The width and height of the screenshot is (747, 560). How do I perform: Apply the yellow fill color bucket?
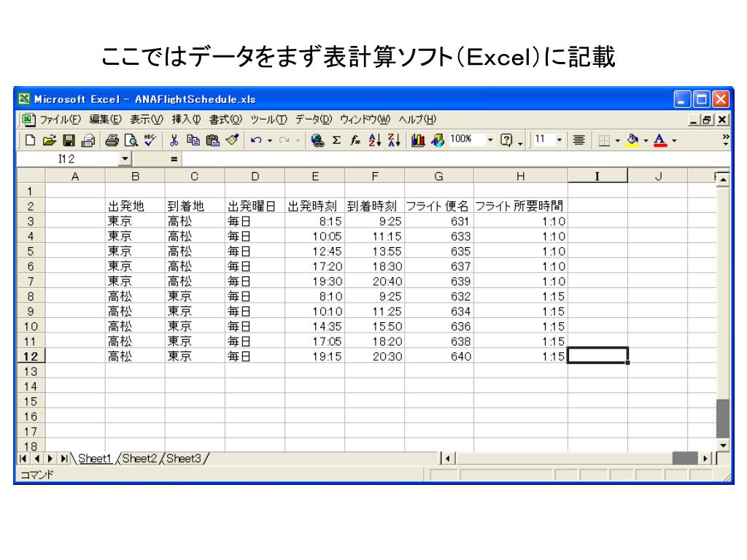click(632, 140)
